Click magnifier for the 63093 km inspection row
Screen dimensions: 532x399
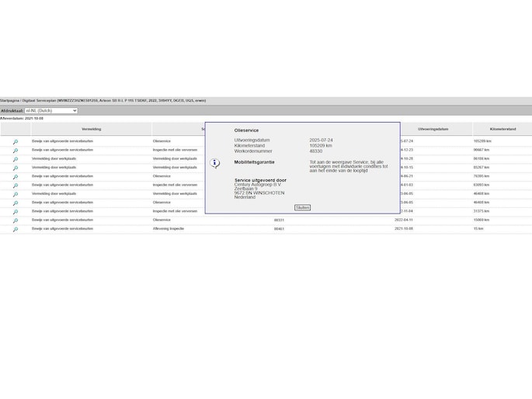(15, 186)
